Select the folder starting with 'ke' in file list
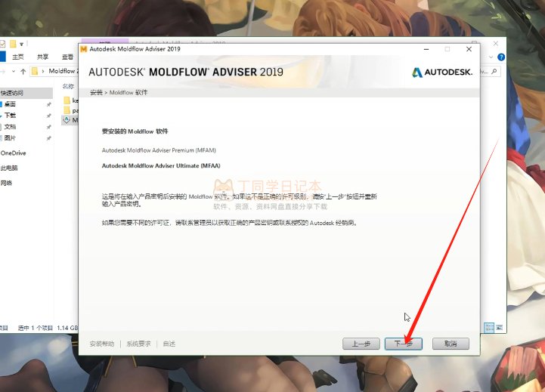 [71, 100]
